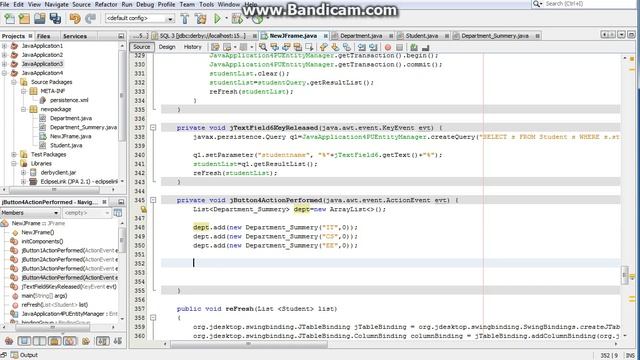Run the project with the green play icon

217,18
